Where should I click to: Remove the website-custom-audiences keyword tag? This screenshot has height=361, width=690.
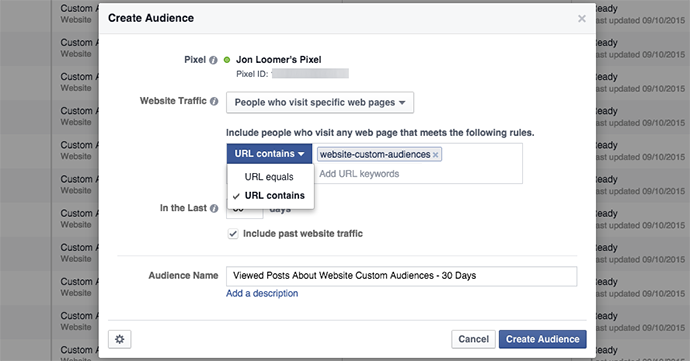[x=435, y=155]
